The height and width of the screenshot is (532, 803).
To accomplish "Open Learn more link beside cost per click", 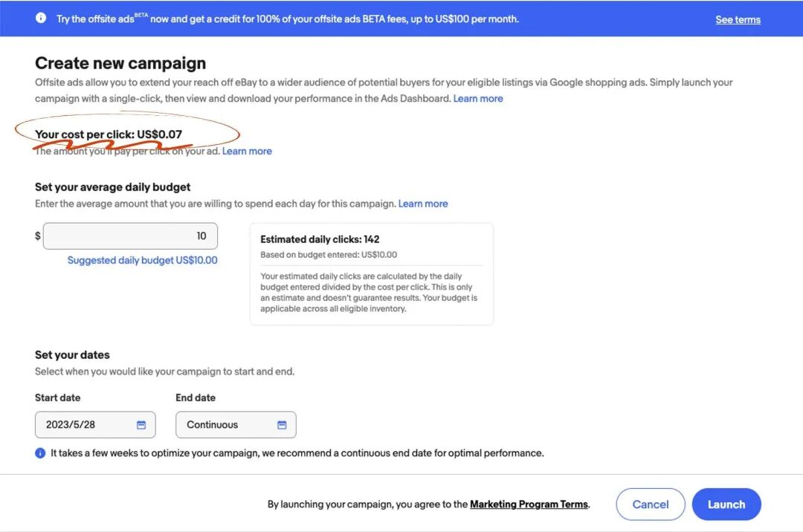I will [247, 152].
